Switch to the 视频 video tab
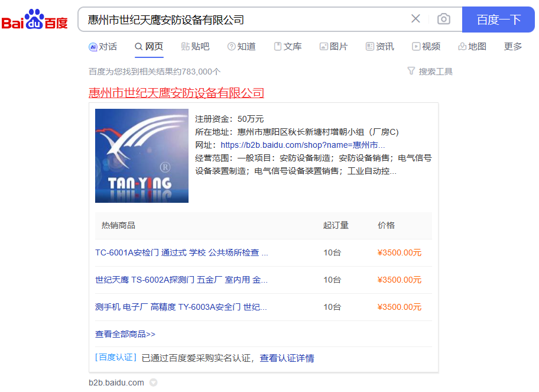539x392 pixels. click(x=426, y=47)
